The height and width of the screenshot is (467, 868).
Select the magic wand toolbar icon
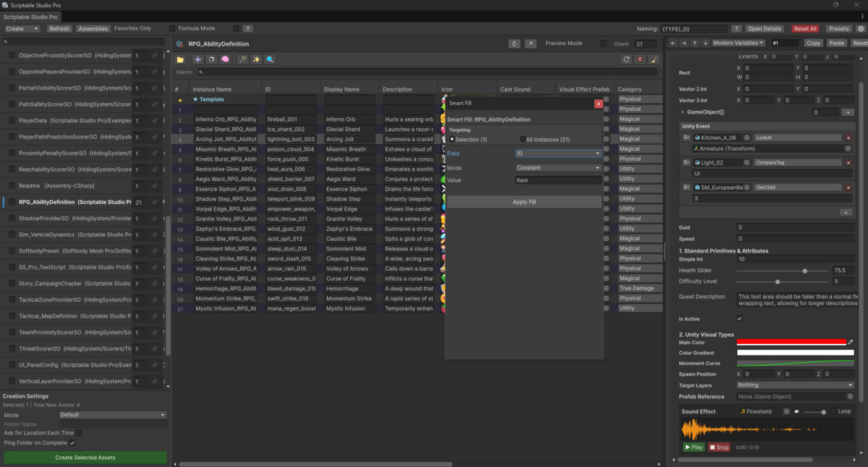coord(242,59)
